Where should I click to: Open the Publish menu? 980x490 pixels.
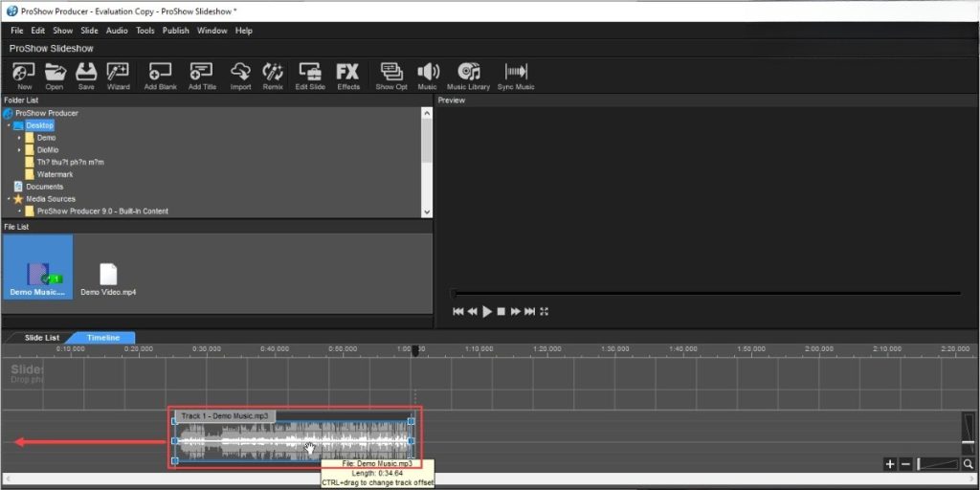(x=176, y=30)
